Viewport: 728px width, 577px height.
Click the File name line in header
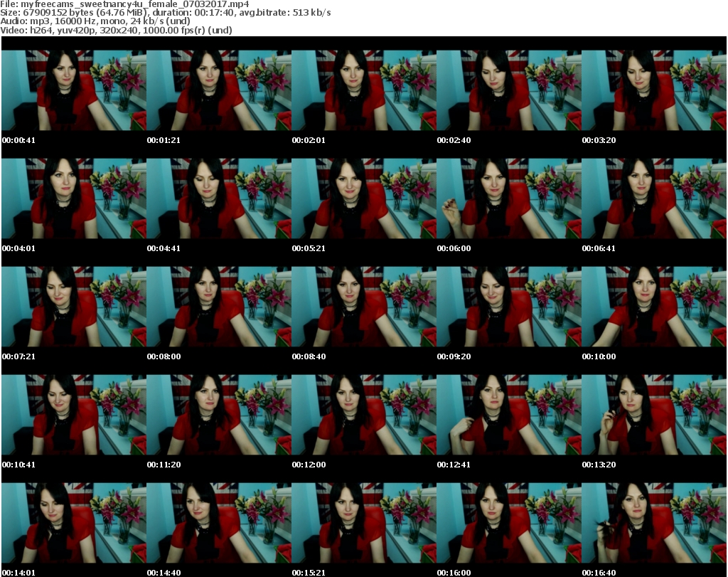[124, 4]
